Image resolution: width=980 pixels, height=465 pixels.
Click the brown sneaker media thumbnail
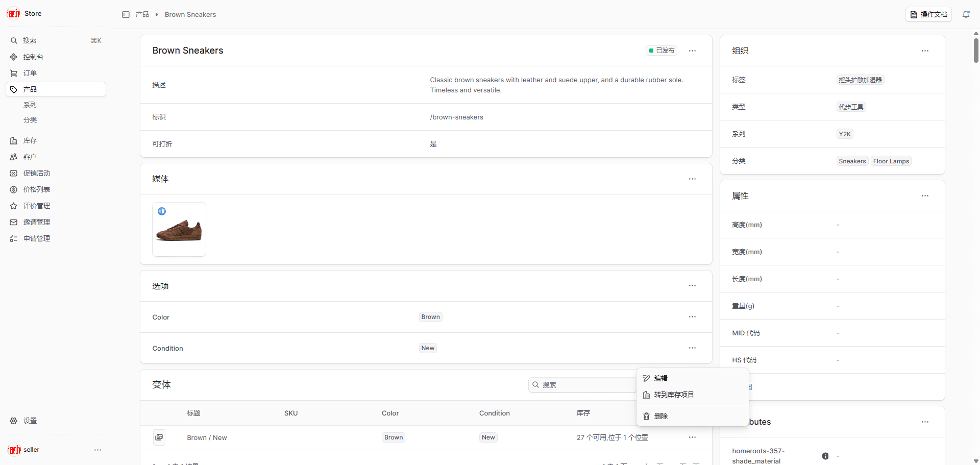(x=179, y=230)
